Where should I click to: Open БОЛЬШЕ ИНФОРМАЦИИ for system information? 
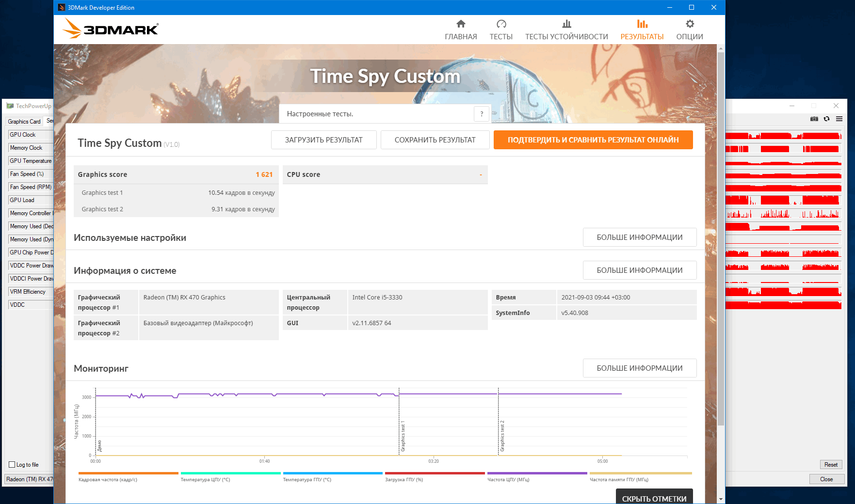[x=640, y=270]
